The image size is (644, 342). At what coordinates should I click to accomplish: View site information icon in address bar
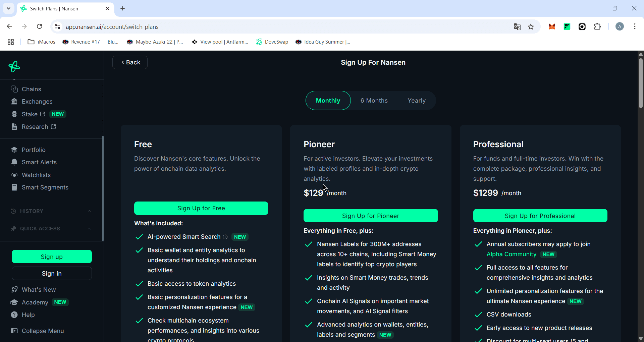[x=57, y=27]
